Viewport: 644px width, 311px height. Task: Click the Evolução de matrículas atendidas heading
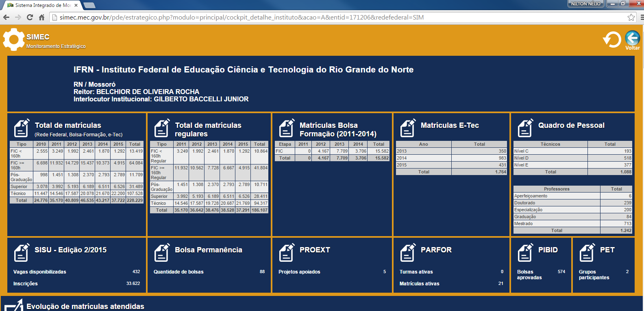point(85,307)
